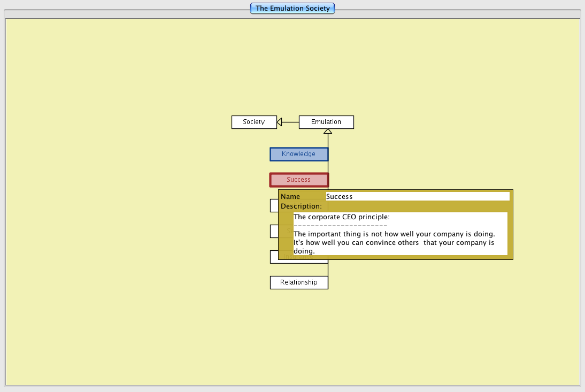Click the dashed separator line in the description
The width and height of the screenshot is (585, 392).
(340, 226)
